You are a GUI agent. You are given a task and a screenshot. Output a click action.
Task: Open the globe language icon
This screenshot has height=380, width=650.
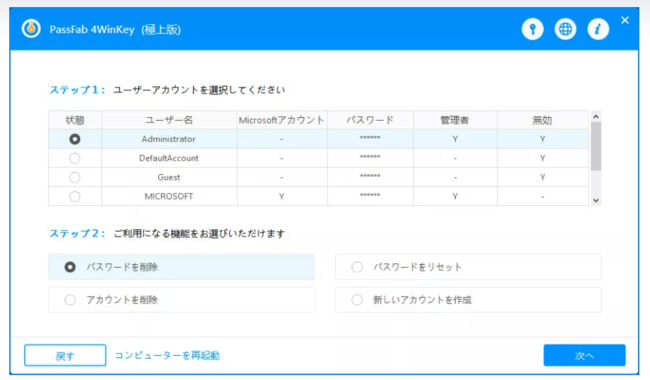pos(565,29)
